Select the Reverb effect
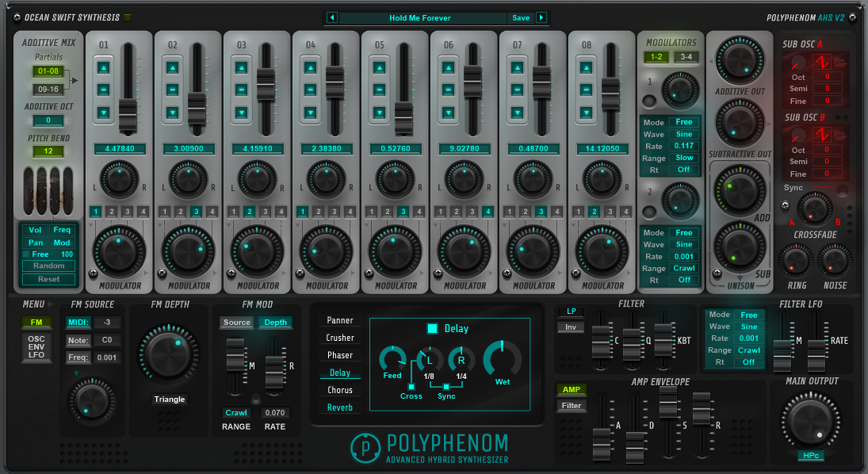The width and height of the screenshot is (868, 474). tap(340, 407)
